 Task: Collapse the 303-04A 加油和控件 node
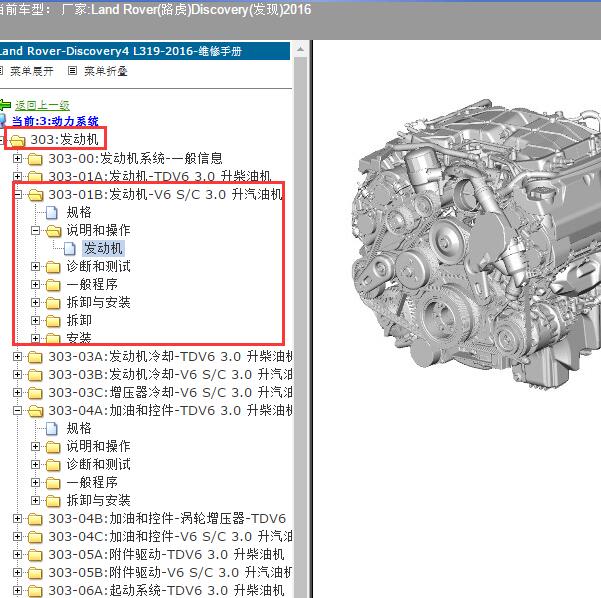pos(17,411)
